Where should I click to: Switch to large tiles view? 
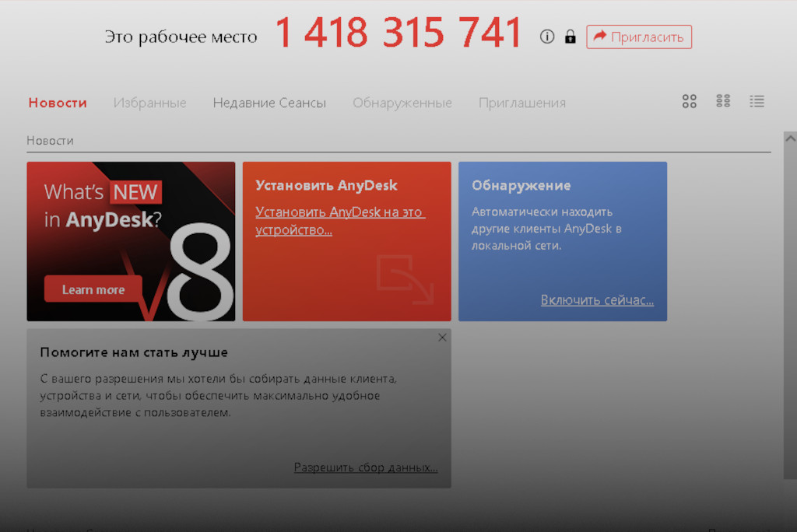(x=690, y=101)
